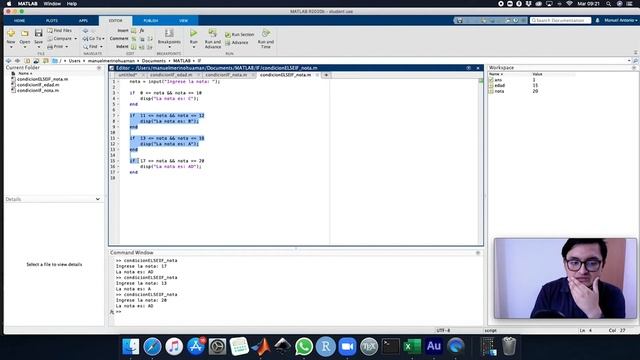Click Run Section
Screen dimensions: 640x360
(240, 35)
